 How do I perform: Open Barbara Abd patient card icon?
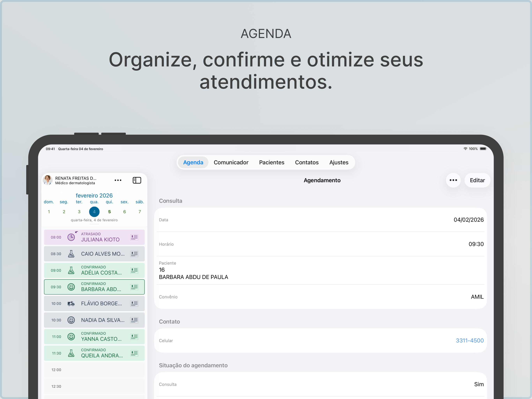(x=134, y=287)
